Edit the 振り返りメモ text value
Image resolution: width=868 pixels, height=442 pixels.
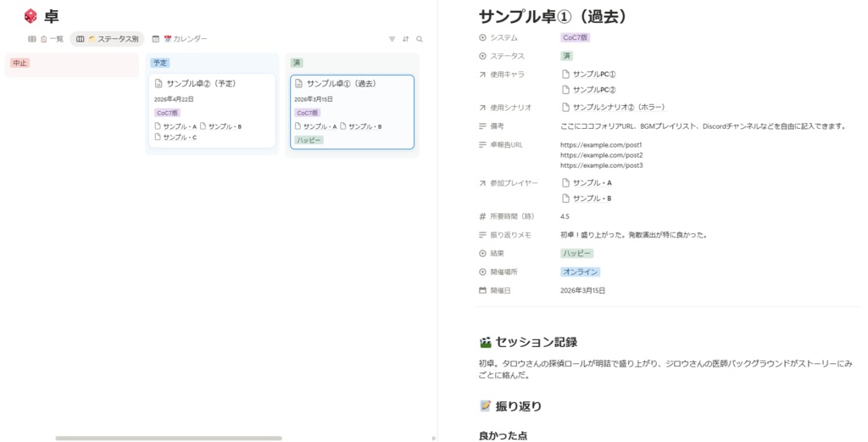634,235
